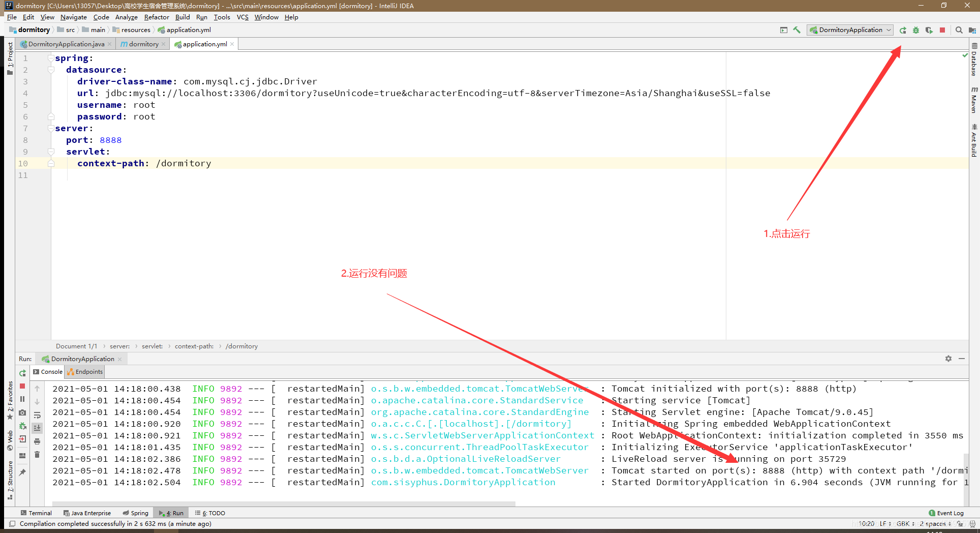This screenshot has height=533, width=980.
Task: Build project using the hammer icon
Action: 797,30
